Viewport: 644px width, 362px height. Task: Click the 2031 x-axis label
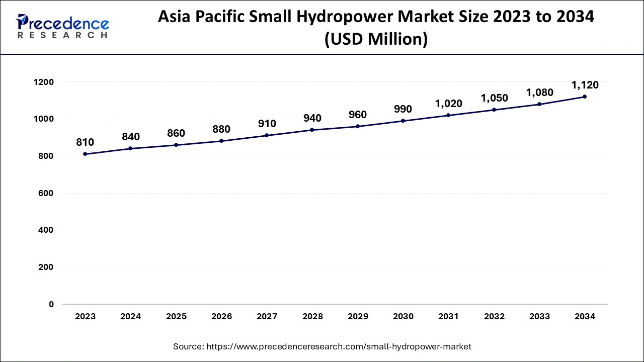tap(448, 317)
